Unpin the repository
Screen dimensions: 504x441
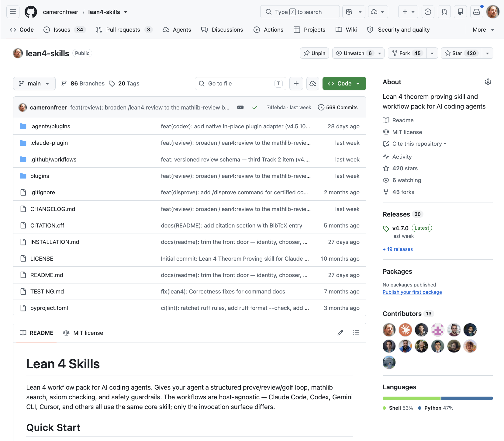point(314,53)
